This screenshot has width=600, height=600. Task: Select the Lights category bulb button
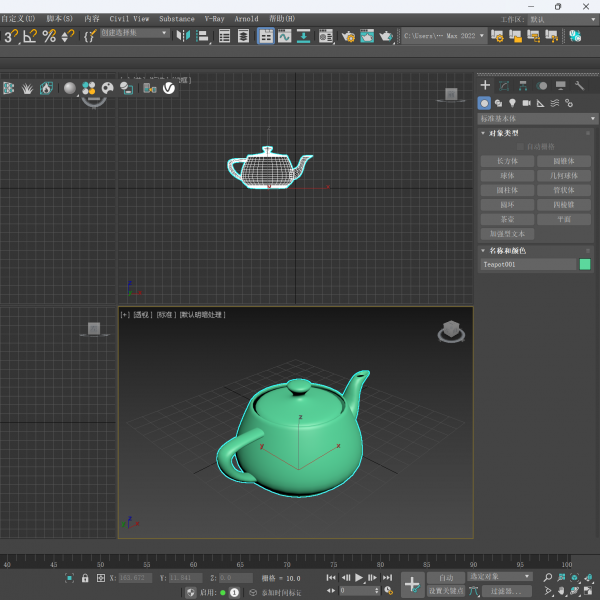click(x=512, y=103)
